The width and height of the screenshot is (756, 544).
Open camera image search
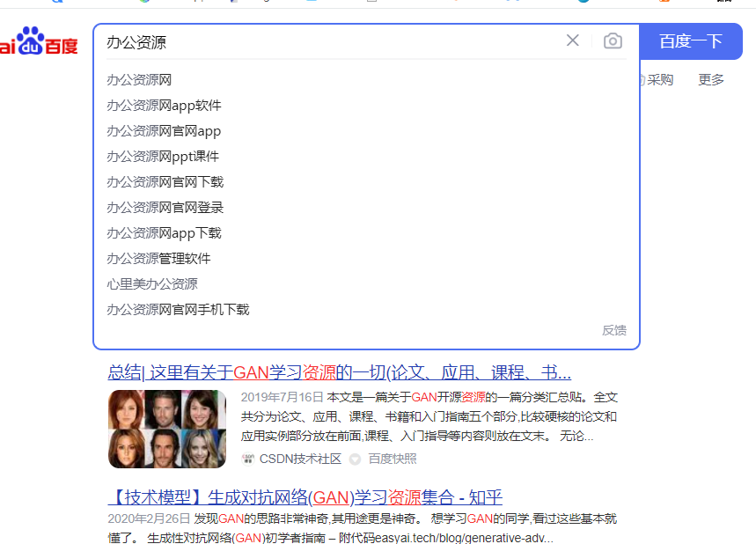click(x=613, y=41)
